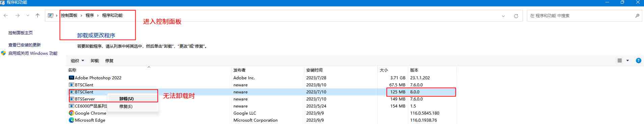Sort by the 大小 column header

[x=384, y=70]
